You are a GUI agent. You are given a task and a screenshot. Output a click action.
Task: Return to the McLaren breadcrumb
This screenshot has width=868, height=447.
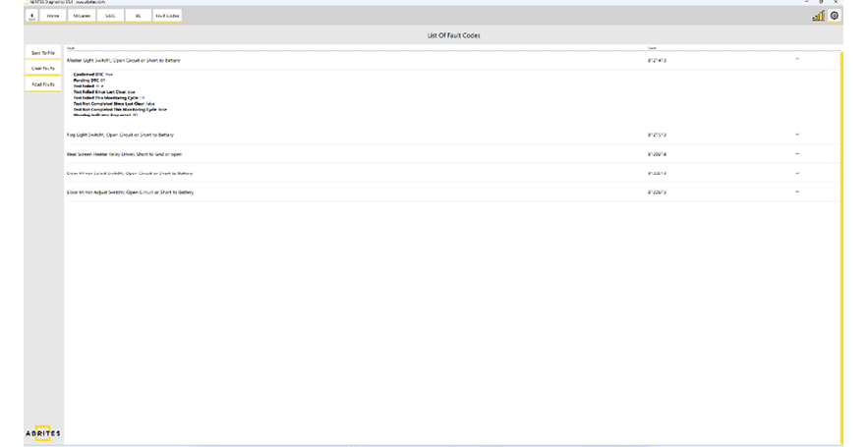pos(82,16)
